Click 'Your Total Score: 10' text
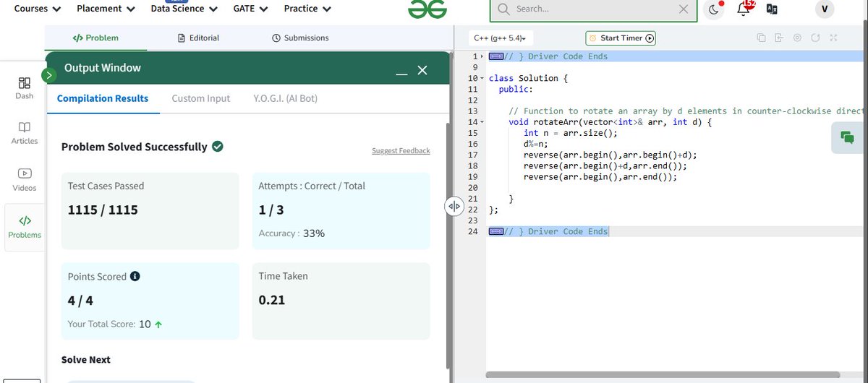The height and width of the screenshot is (383, 868). point(109,324)
